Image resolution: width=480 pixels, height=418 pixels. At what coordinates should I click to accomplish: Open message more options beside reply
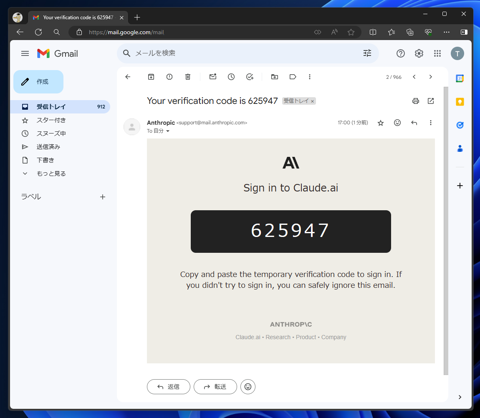(431, 123)
